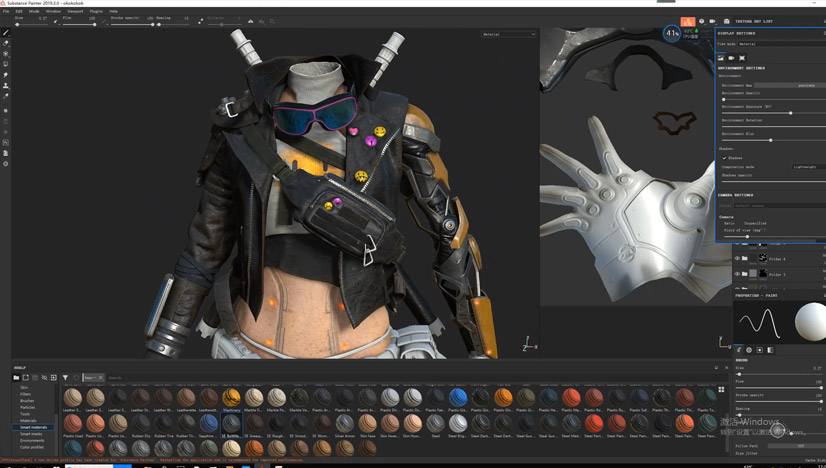The width and height of the screenshot is (826, 468).
Task: Click the brush stroke preview thumbnail
Action: tap(759, 322)
